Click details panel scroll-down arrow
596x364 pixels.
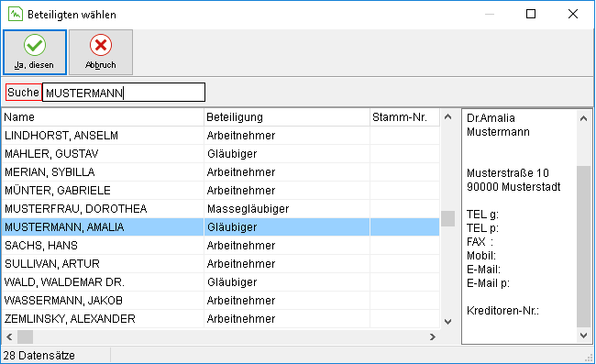coord(583,336)
